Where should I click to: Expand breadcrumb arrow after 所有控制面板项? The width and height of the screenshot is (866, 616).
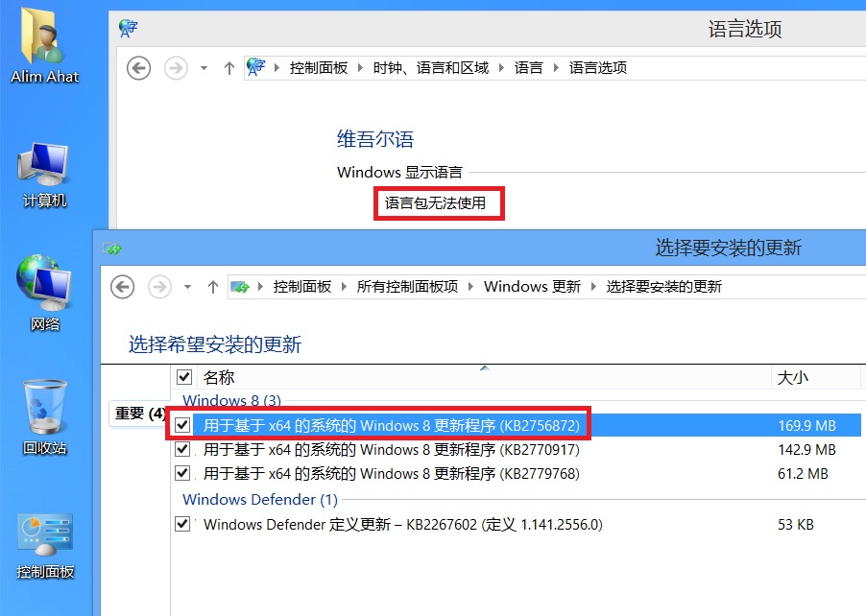tap(470, 287)
